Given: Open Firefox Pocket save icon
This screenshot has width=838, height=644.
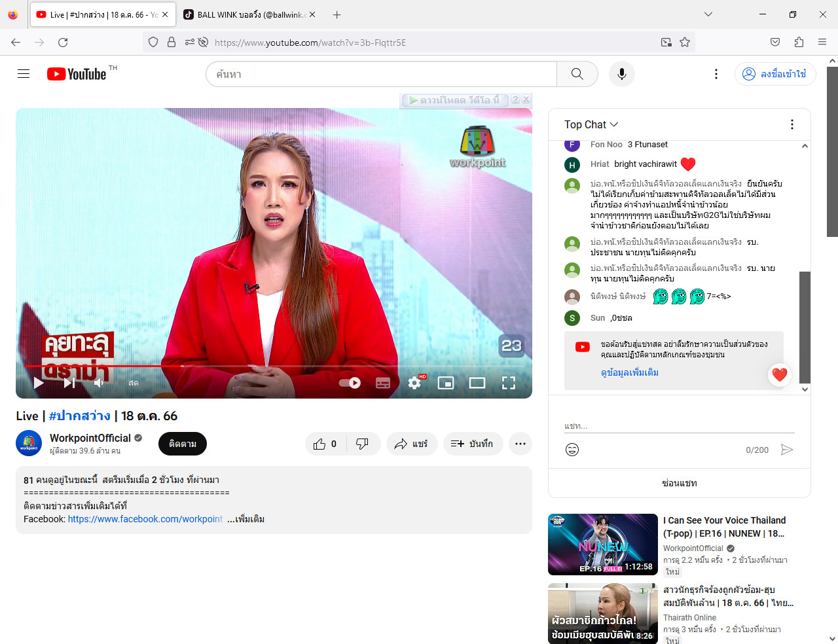Looking at the screenshot, I should coord(775,42).
